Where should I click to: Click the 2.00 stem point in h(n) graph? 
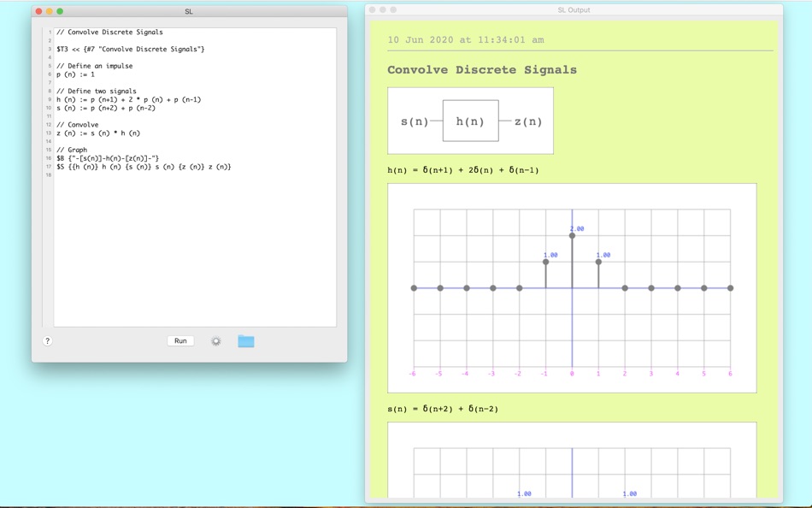572,236
